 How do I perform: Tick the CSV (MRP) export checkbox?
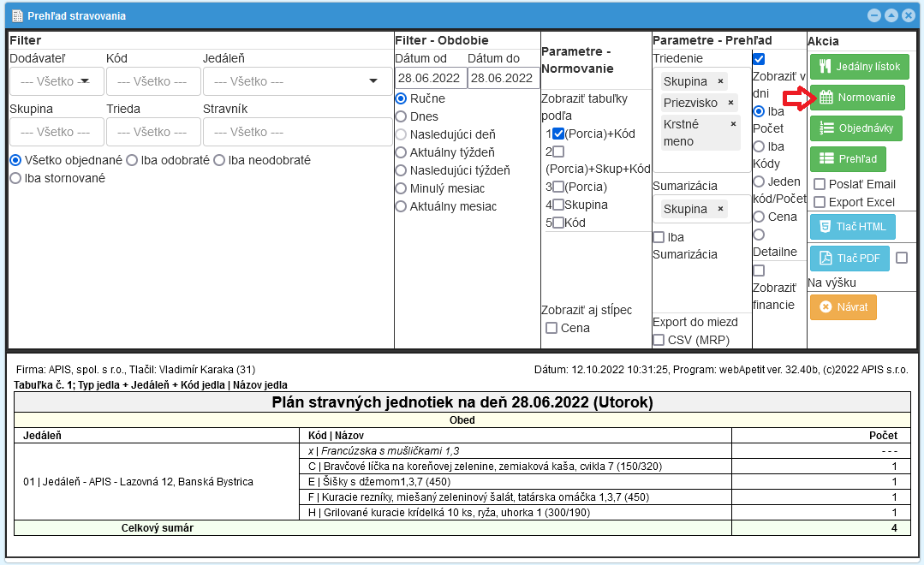pos(659,340)
